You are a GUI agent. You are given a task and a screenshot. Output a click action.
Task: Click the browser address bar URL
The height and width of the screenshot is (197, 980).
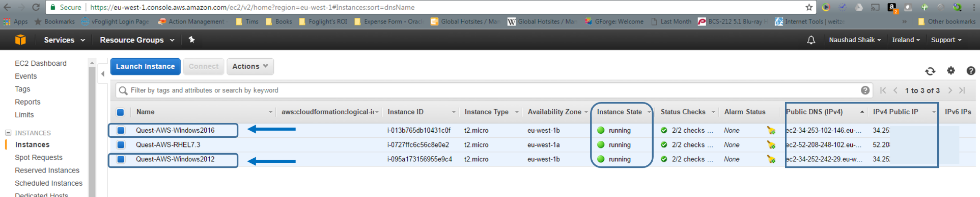(252, 7)
